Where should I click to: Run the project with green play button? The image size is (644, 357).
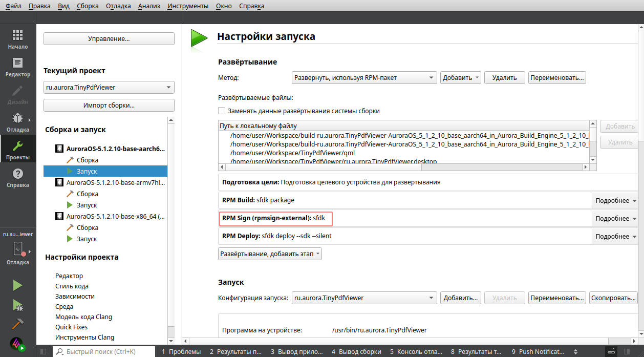(x=18, y=285)
